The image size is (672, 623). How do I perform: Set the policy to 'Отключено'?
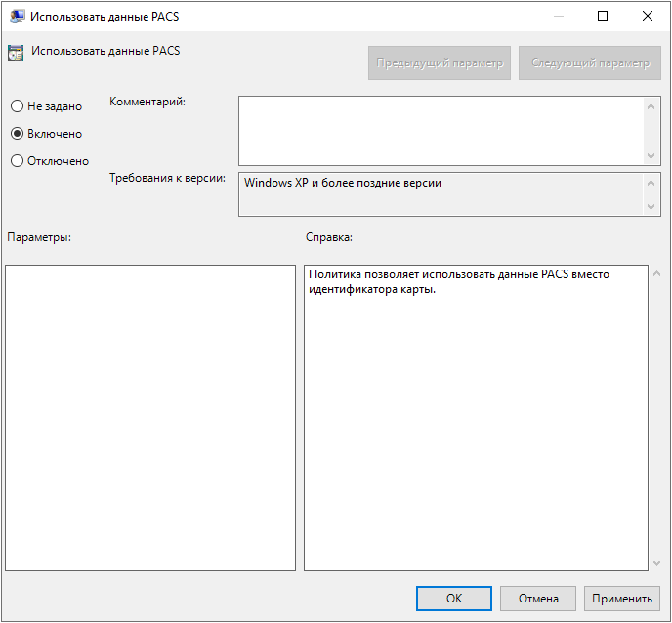[x=18, y=161]
